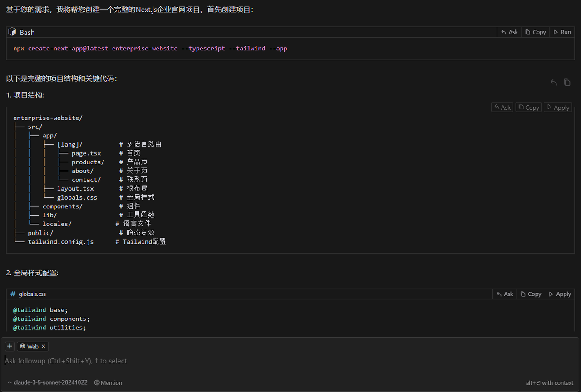The image size is (581, 392).
Task: Click the copy message icon beside the message
Action: tap(567, 82)
